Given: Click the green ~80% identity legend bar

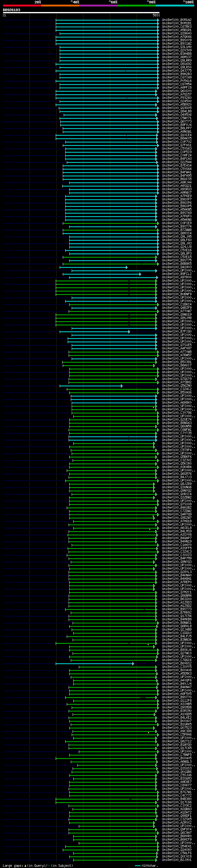Looking at the screenshot, I should (x=137, y=6).
